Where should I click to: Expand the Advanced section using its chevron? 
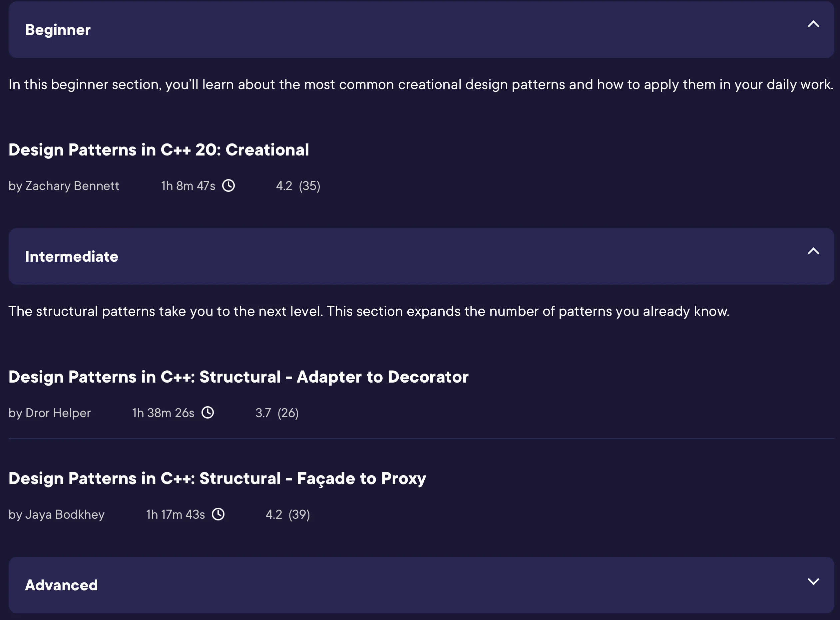813,581
